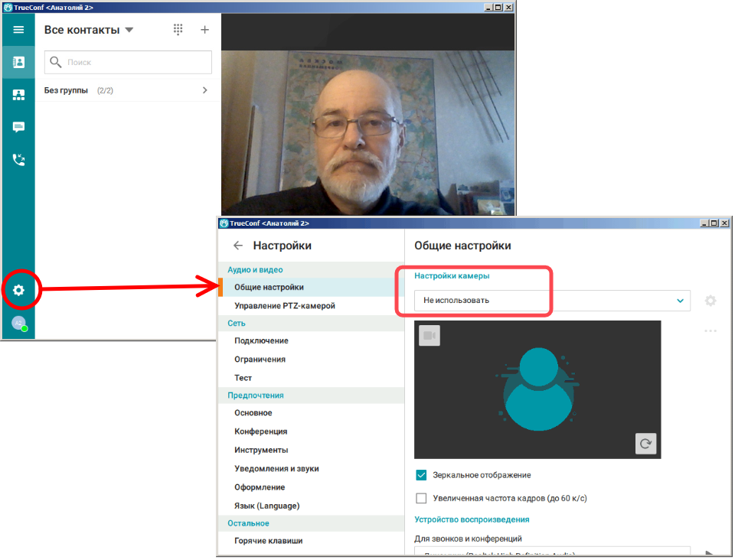Expand the Без группы contact group
The image size is (735, 560).
(x=204, y=90)
